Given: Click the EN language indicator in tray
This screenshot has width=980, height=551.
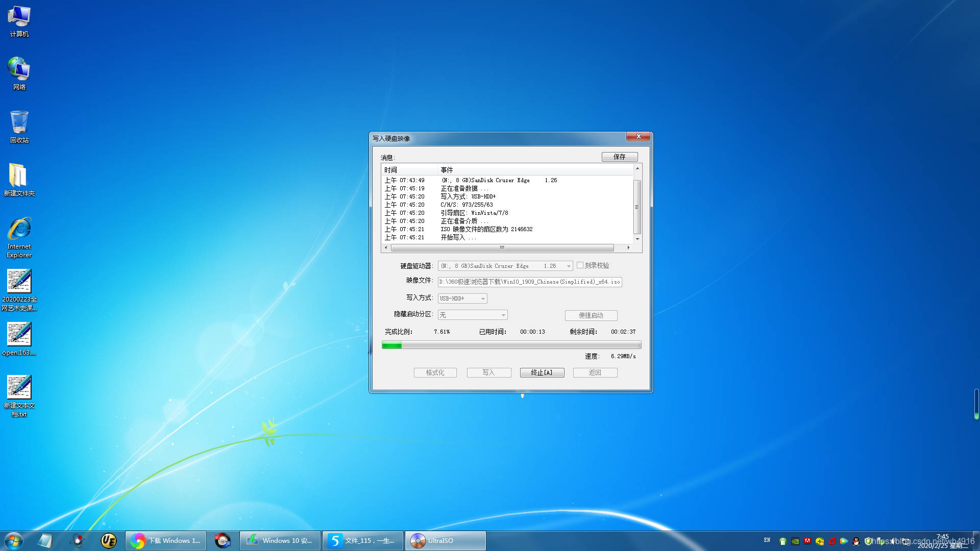Looking at the screenshot, I should [x=767, y=540].
